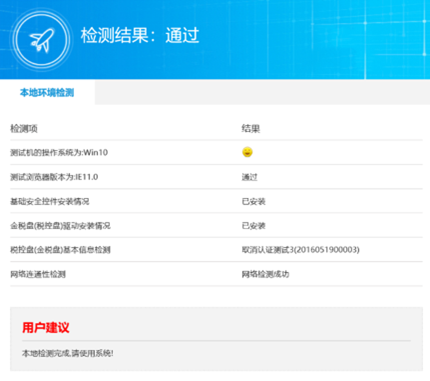Select the 检测项 column header
This screenshot has width=430, height=381.
click(x=24, y=129)
